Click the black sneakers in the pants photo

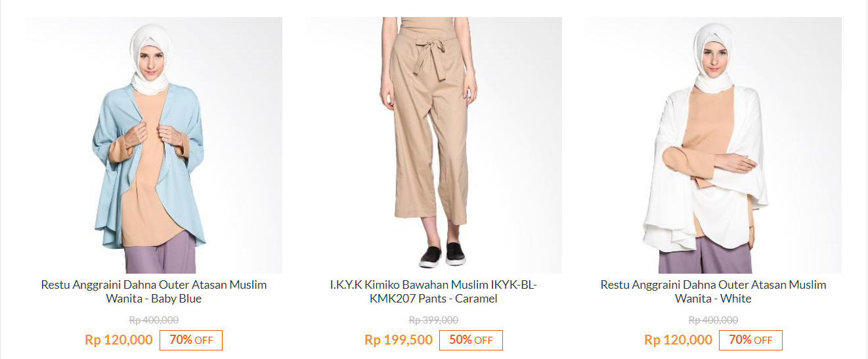(442, 255)
